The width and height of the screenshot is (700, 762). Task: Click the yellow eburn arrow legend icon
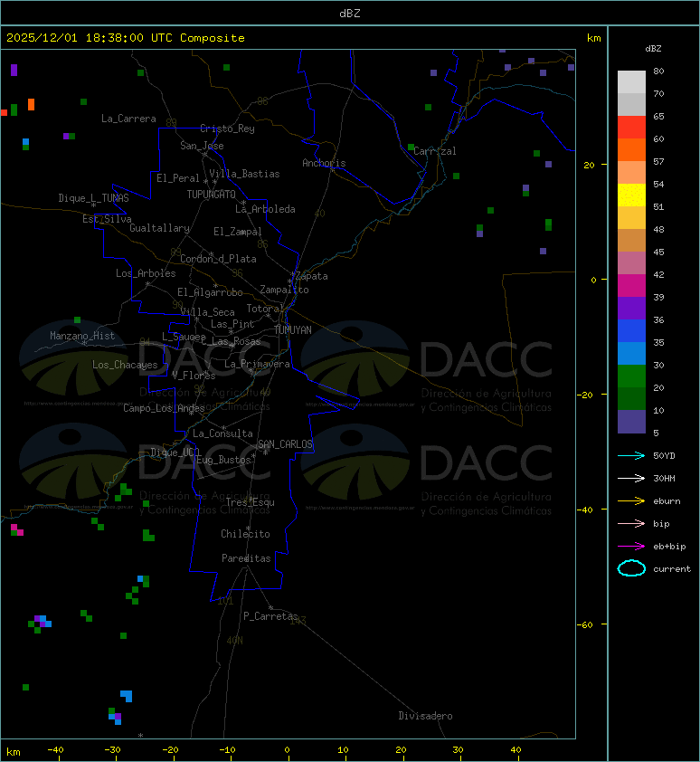tap(631, 500)
